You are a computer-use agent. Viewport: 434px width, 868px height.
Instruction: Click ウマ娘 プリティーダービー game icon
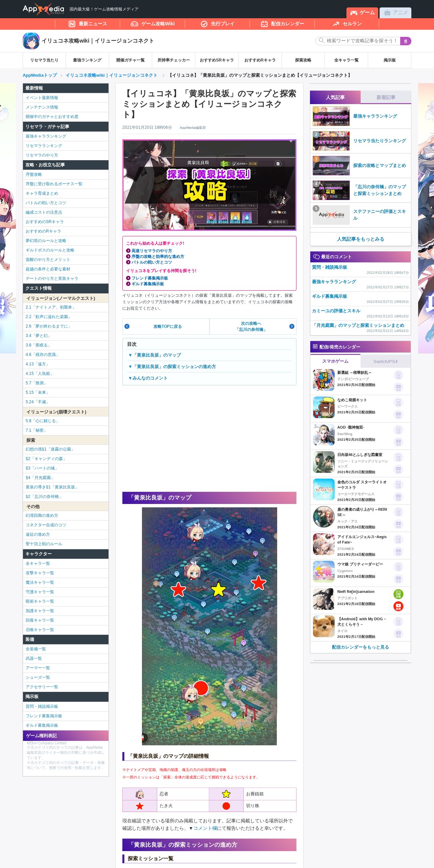323,572
